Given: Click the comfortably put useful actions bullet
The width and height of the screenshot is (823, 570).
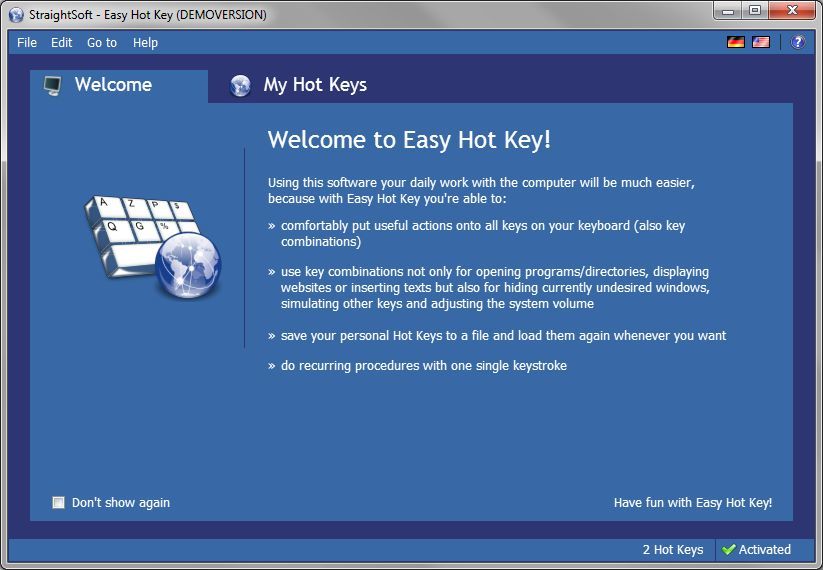Looking at the screenshot, I should click(483, 234).
